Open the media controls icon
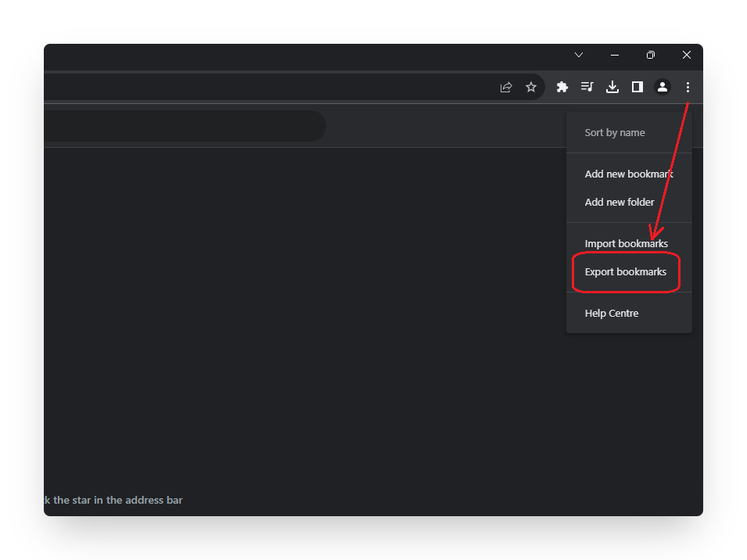 (x=587, y=87)
